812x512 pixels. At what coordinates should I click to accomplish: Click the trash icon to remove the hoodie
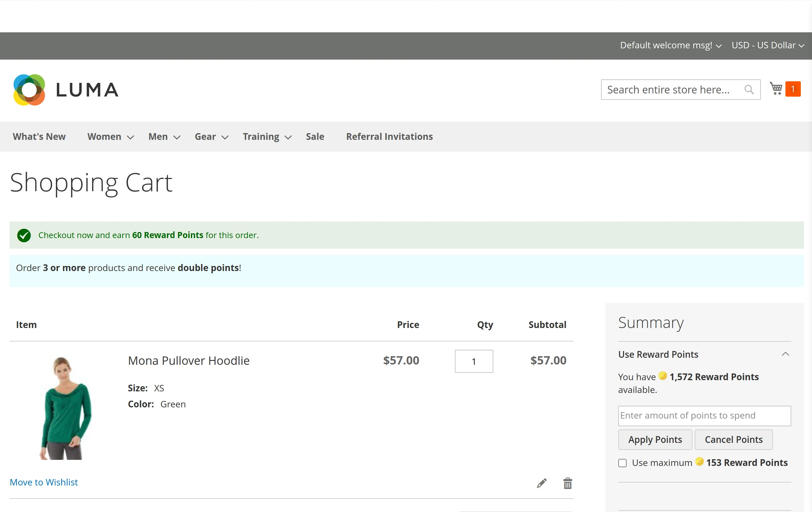[567, 483]
